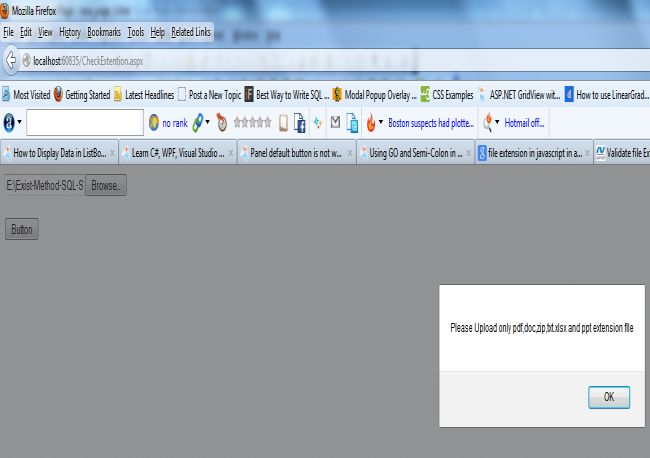This screenshot has height=458, width=650.
Task: Expand the magnifier flame dropdown arrow
Action: point(497,122)
